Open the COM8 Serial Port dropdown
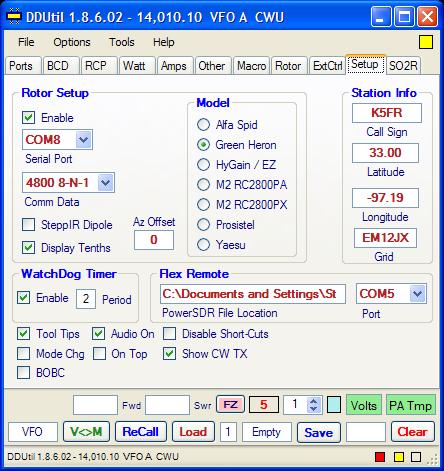Image resolution: width=444 pixels, height=471 pixels. 83,139
